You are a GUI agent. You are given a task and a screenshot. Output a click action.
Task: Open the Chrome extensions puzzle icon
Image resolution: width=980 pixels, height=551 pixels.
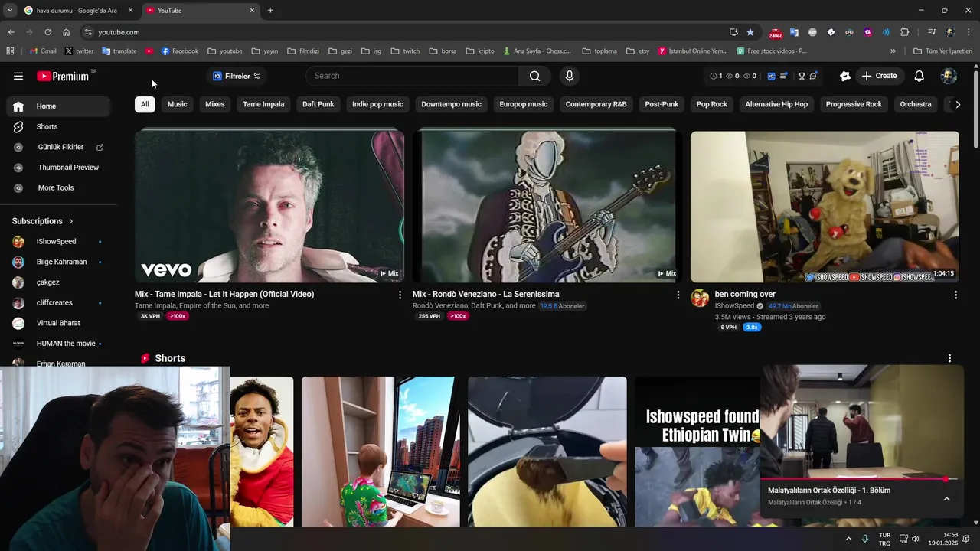pos(905,32)
